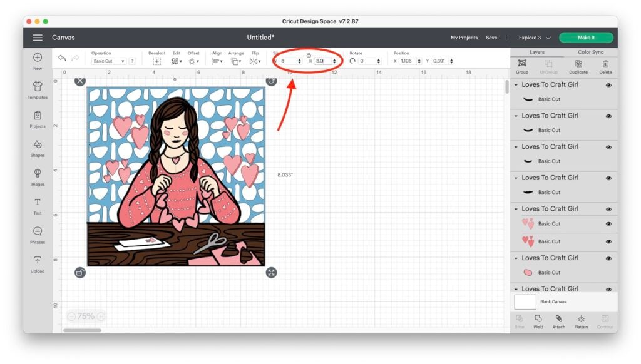This screenshot has width=641, height=364.
Task: Hide the dark pink hearts Basic Cut layer
Action: coord(608,241)
